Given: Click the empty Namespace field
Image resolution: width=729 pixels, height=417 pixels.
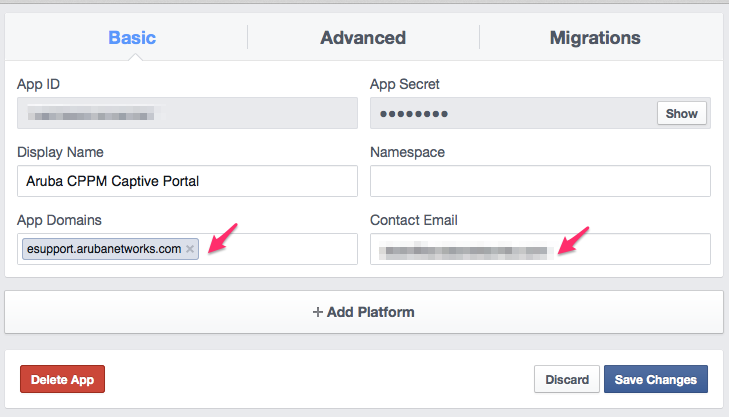Looking at the screenshot, I should click(540, 181).
